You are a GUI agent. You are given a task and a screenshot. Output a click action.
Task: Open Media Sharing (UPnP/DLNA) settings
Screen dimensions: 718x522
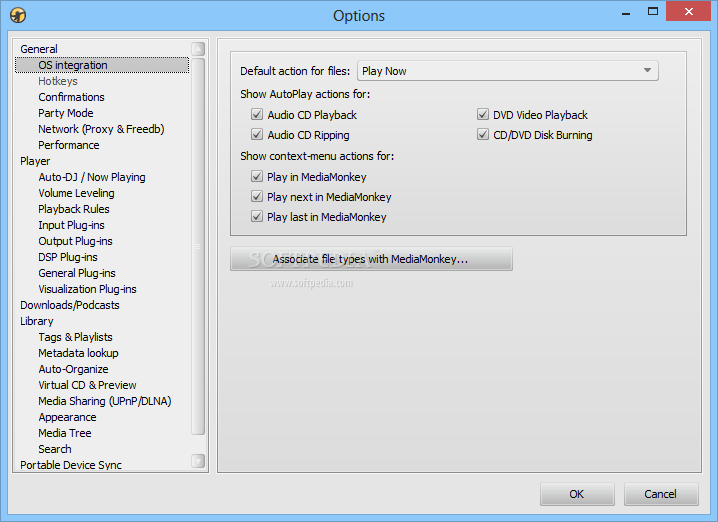click(x=105, y=401)
